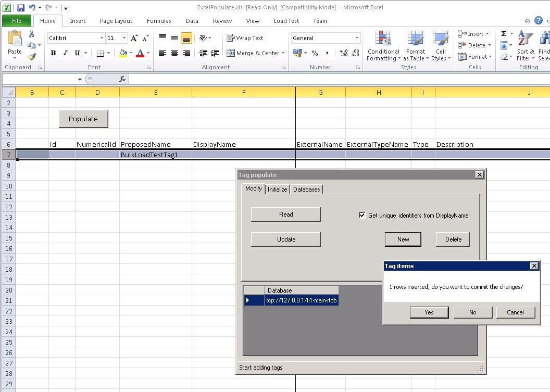Image resolution: width=550 pixels, height=392 pixels.
Task: Click the Percent Style icon
Action: [x=315, y=53]
